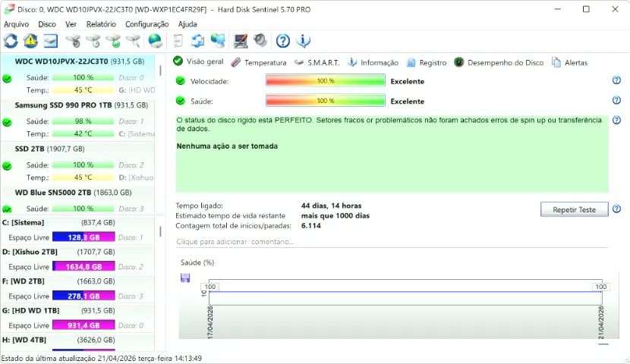Click the Repetir Teste button

574,209
